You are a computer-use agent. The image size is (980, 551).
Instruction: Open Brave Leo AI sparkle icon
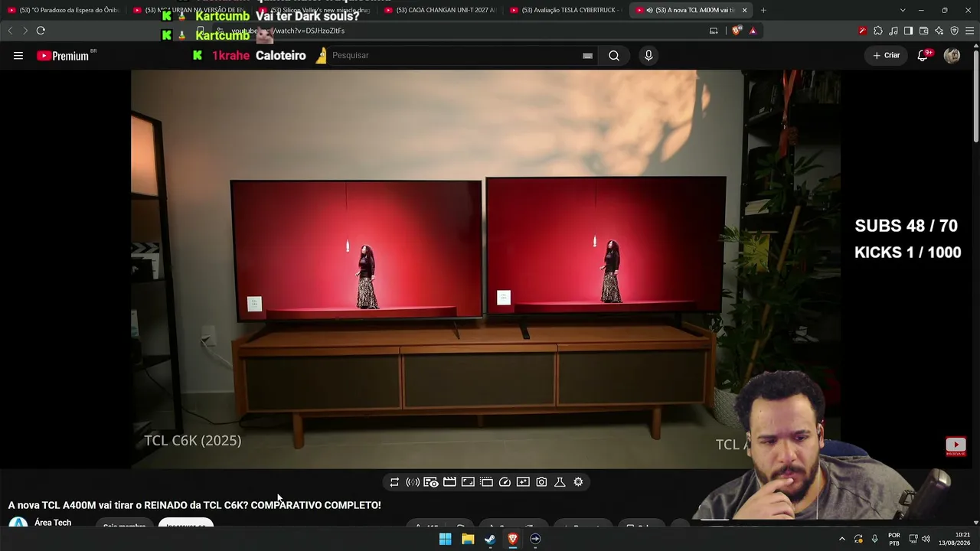click(x=939, y=31)
